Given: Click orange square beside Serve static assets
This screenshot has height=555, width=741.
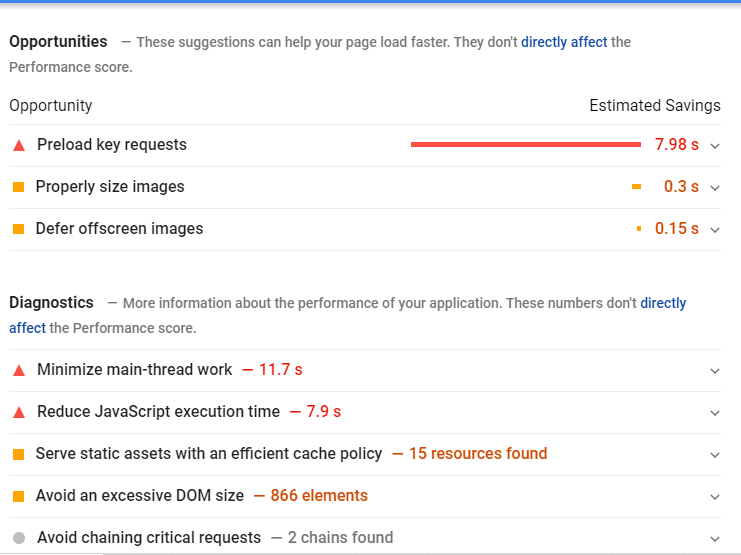Looking at the screenshot, I should (18, 455).
